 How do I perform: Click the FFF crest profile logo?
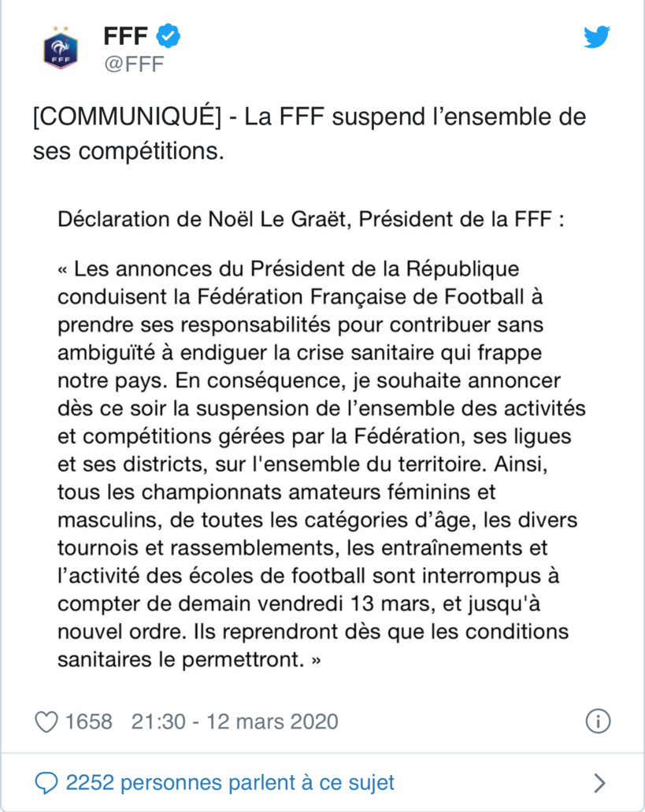pos(61,47)
